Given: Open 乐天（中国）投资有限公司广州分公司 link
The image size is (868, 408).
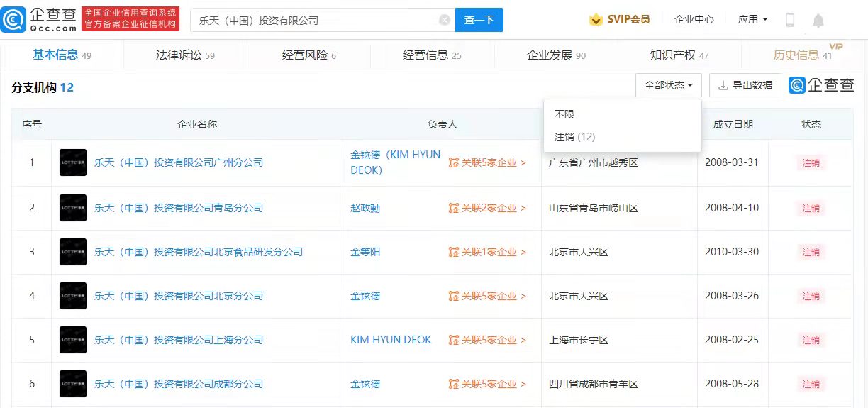Looking at the screenshot, I should pos(179,162).
